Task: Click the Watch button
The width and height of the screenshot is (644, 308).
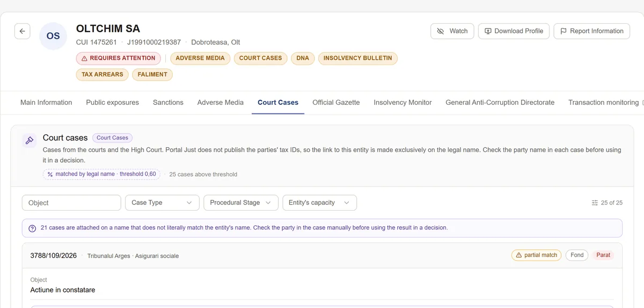Action: [x=452, y=31]
